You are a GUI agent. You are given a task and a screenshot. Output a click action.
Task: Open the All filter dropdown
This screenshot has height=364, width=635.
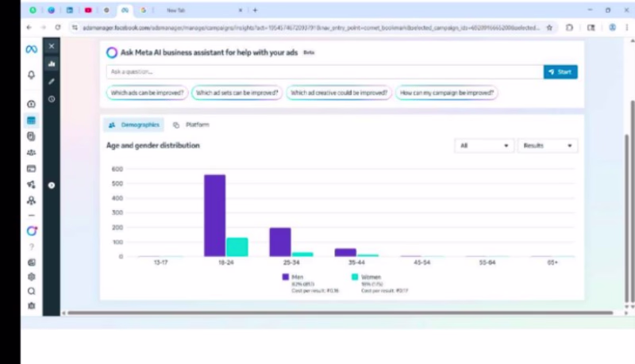[484, 146]
